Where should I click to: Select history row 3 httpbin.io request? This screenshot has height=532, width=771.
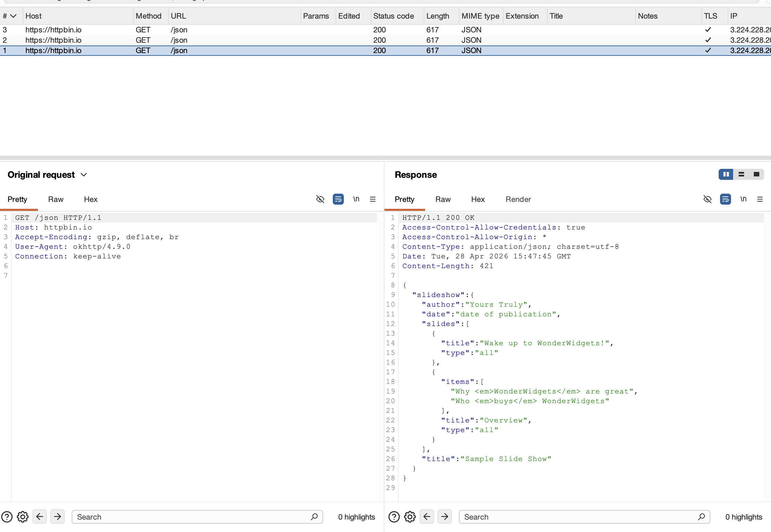coord(385,30)
